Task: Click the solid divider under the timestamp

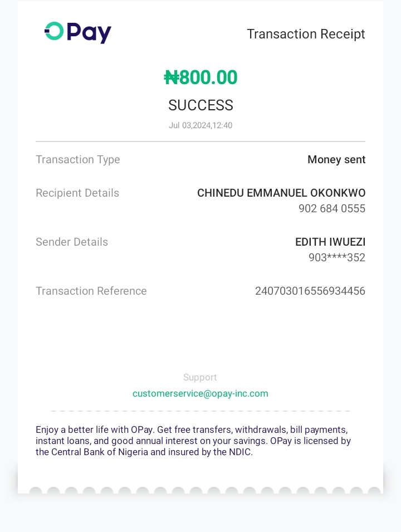Action: tap(200, 141)
